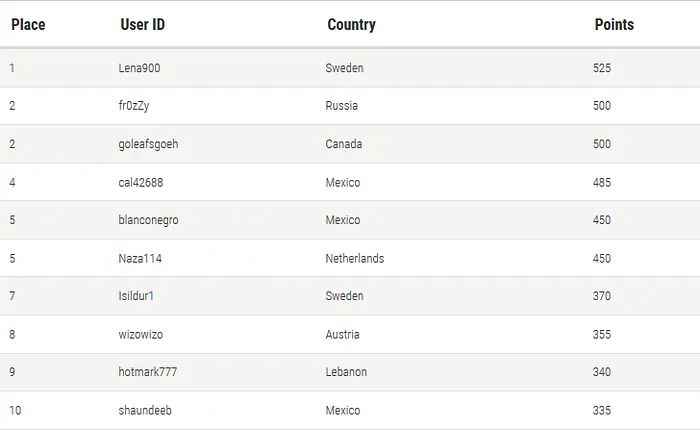700x430 pixels.
Task: Open the fr0zZy user entry
Action: tap(133, 106)
